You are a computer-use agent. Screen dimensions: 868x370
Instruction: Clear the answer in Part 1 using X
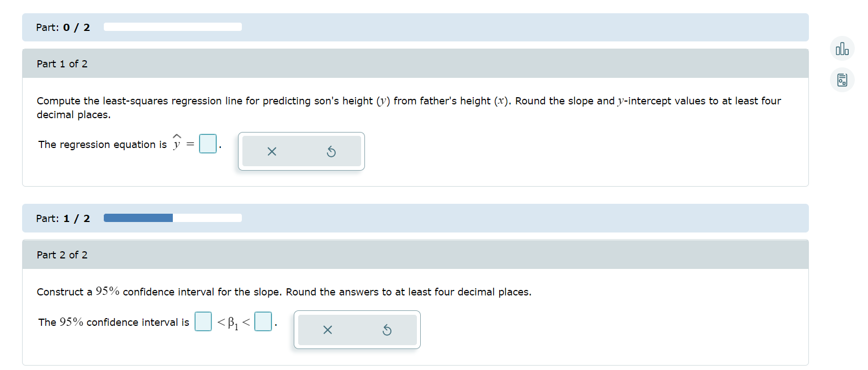pyautogui.click(x=271, y=151)
